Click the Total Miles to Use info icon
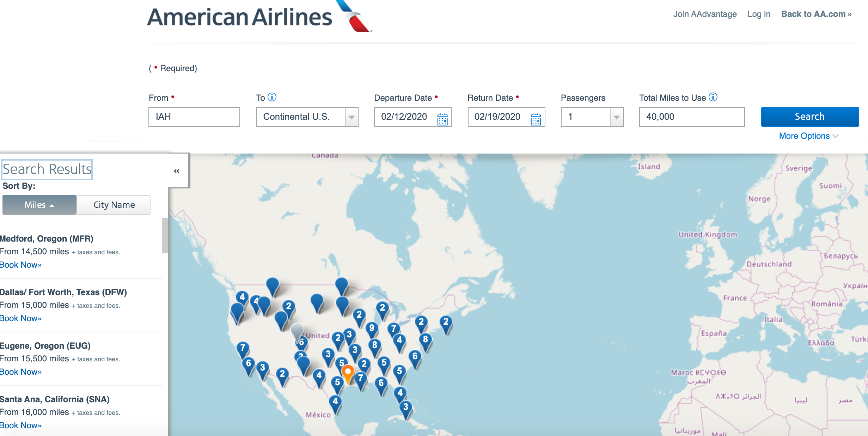The width and height of the screenshot is (868, 436). (713, 97)
